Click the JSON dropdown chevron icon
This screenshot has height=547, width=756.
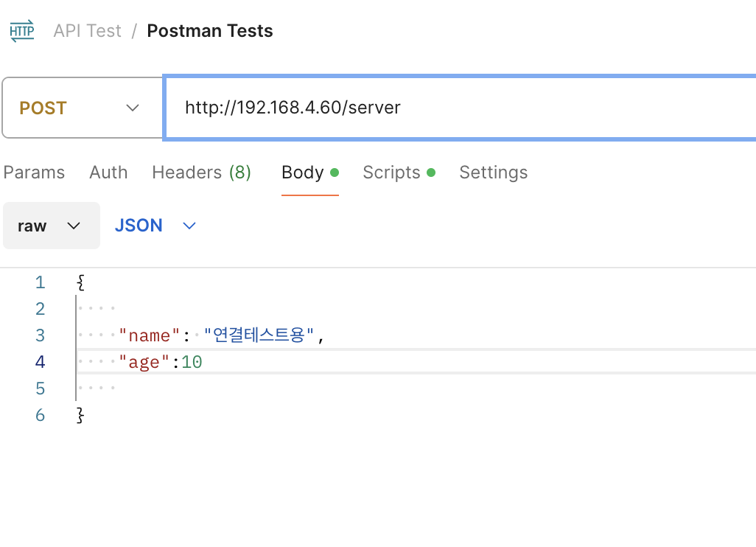189,226
